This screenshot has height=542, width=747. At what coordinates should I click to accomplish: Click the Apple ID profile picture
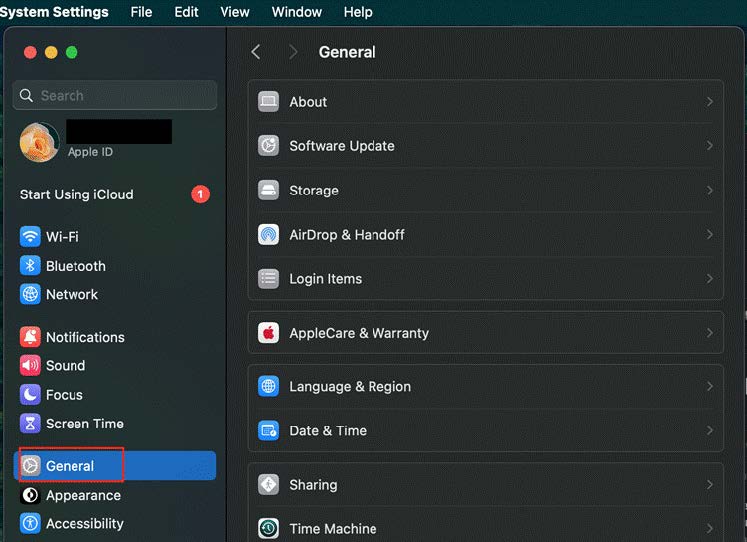pos(40,142)
